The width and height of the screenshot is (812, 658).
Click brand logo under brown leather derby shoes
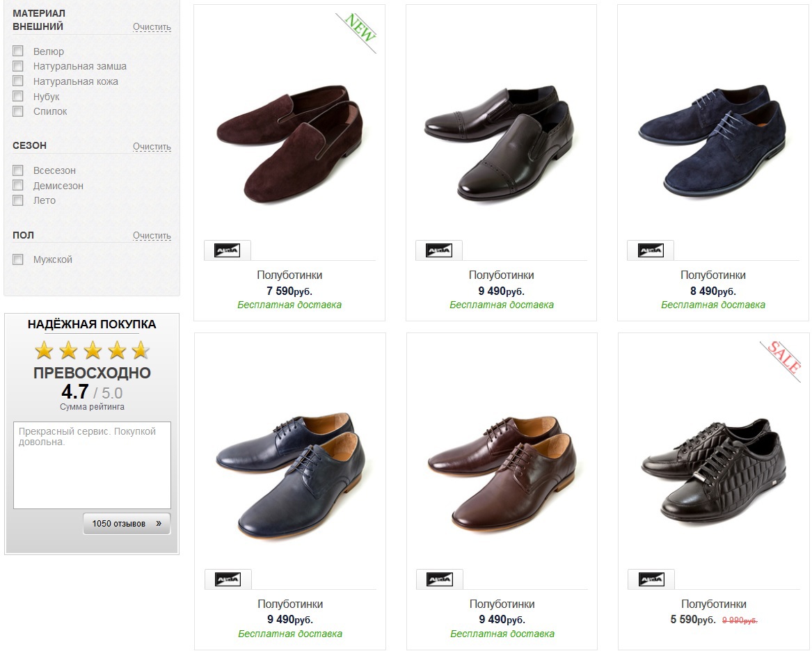(x=440, y=579)
